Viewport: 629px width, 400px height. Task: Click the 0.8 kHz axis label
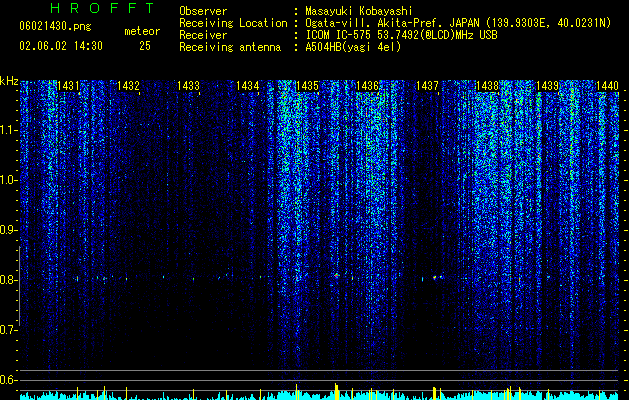(8, 280)
